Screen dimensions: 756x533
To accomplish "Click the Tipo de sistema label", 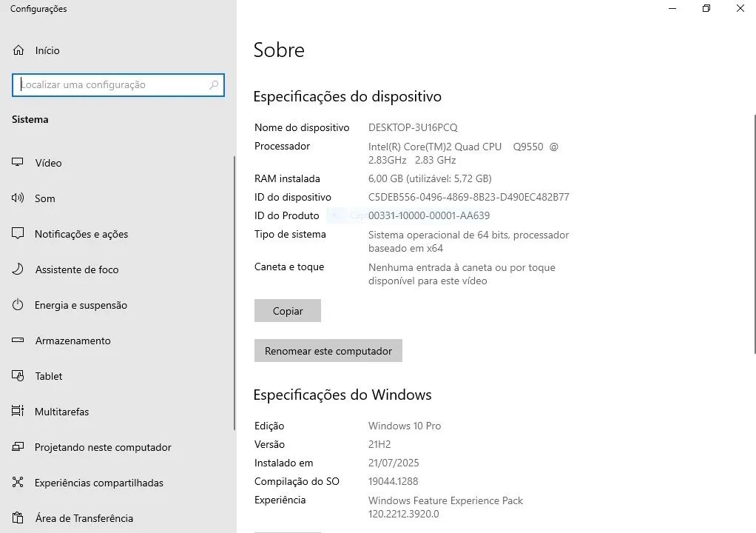I will [290, 235].
